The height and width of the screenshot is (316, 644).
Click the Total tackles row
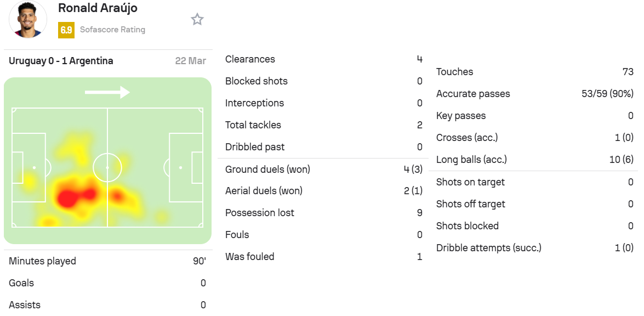point(323,125)
